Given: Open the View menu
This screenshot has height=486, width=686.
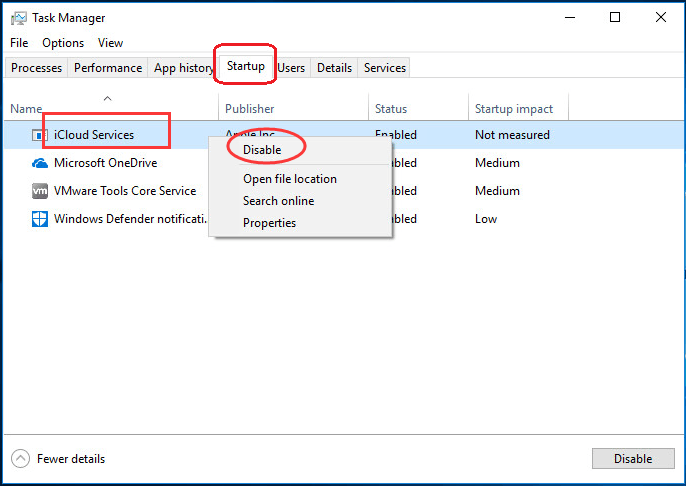Looking at the screenshot, I should pyautogui.click(x=110, y=43).
